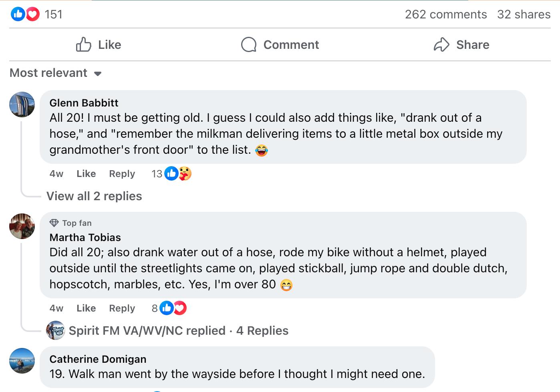Like Martha Tobias's comment
Viewport: 560px width, 392px height.
coord(86,308)
